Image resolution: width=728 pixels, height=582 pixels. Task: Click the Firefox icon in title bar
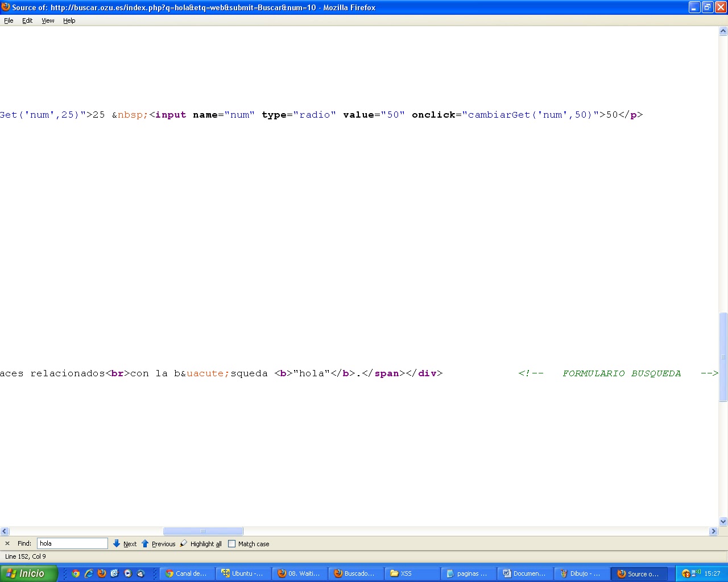point(6,7)
